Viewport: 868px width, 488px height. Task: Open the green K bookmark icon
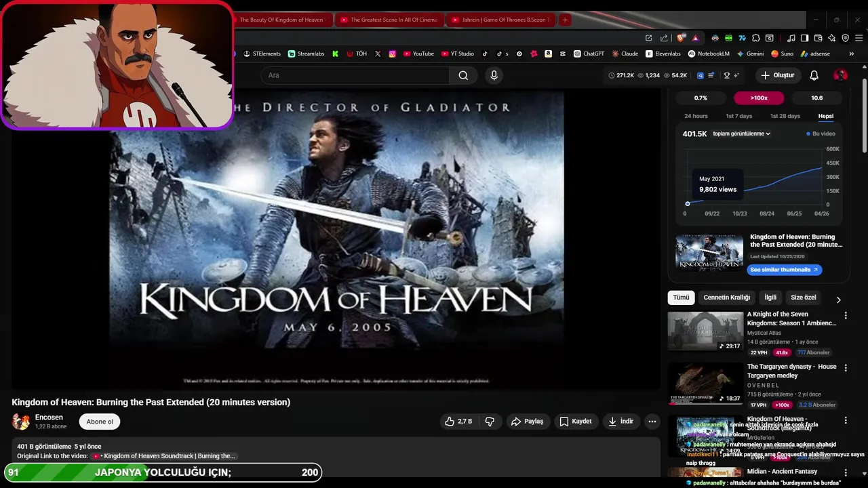(x=335, y=54)
